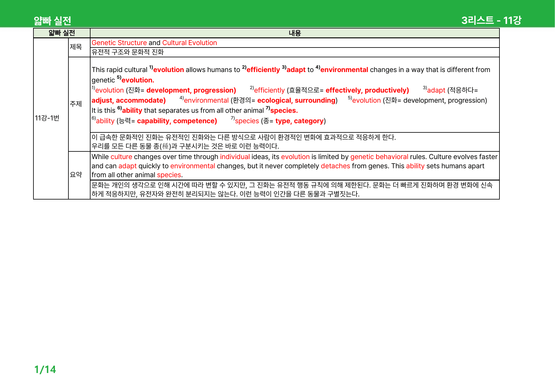Click the synonyms 'capability, competence)'
The image size is (555, 392).
click(x=177, y=121)
